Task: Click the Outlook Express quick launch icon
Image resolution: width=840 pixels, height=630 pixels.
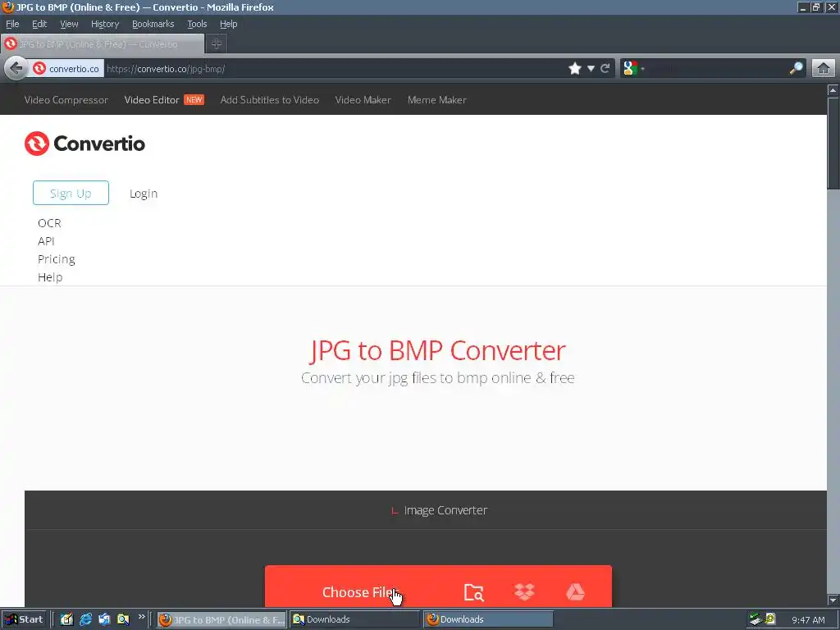Action: tap(104, 619)
